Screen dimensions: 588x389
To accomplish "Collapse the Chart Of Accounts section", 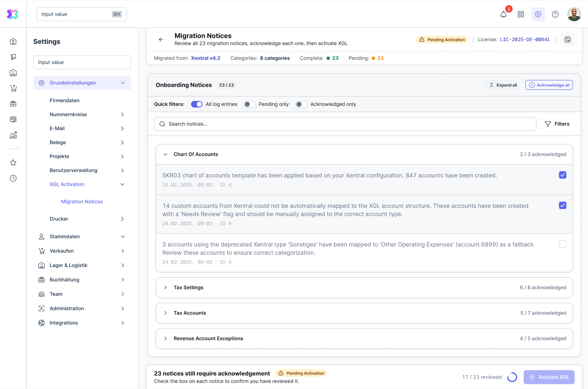I will [166, 155].
